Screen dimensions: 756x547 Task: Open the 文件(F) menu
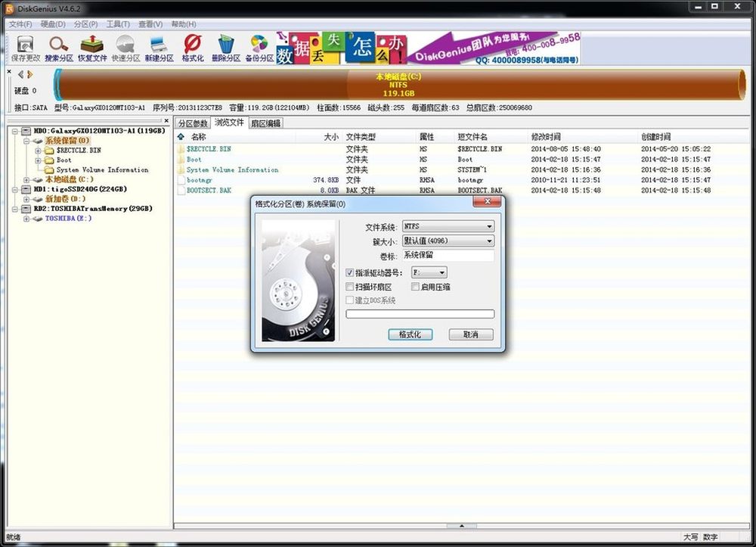click(20, 24)
